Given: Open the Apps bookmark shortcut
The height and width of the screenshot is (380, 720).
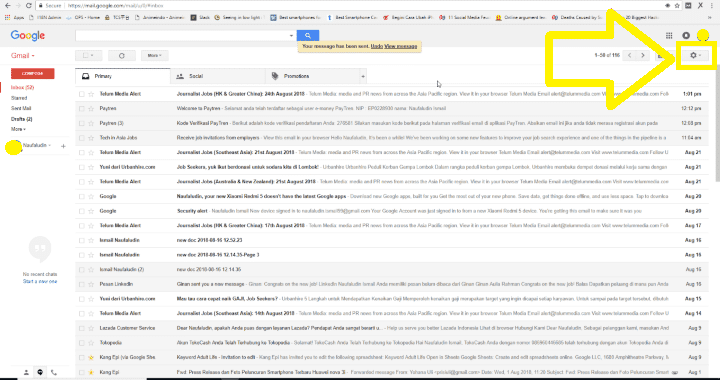Looking at the screenshot, I should 14,17.
